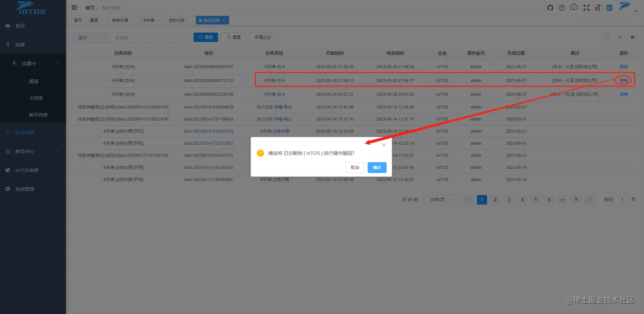The image size is (644, 314).
Task: Go to next page arrow
Action: (x=589, y=200)
